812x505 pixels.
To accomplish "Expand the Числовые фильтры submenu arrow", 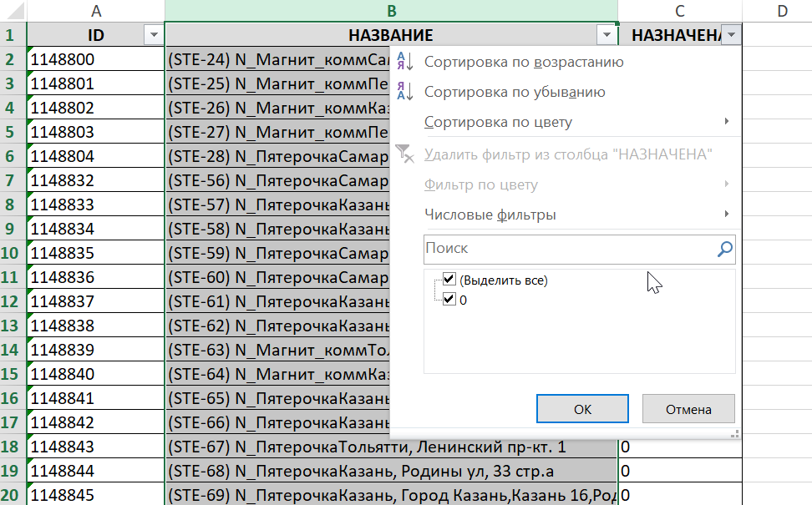I will click(727, 214).
